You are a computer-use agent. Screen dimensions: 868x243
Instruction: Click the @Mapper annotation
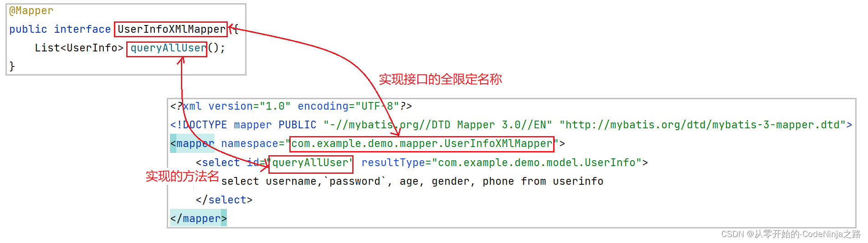tap(31, 10)
